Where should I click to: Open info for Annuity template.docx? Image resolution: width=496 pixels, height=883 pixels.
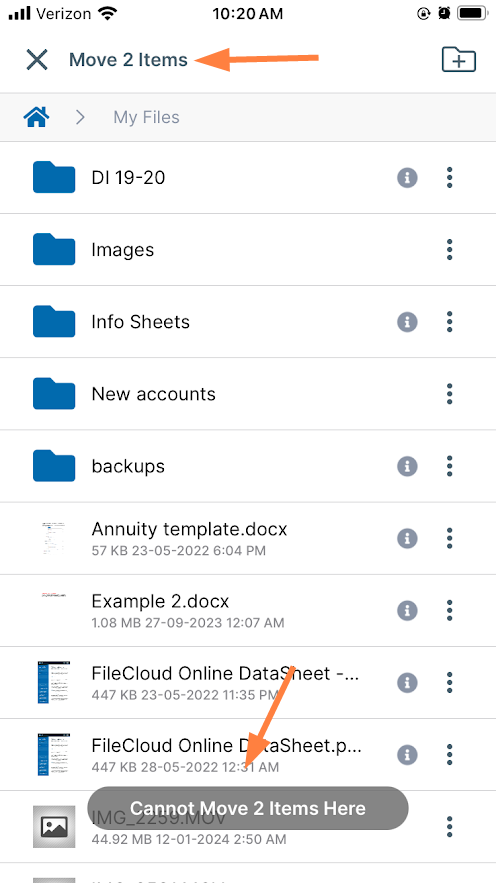coord(407,538)
